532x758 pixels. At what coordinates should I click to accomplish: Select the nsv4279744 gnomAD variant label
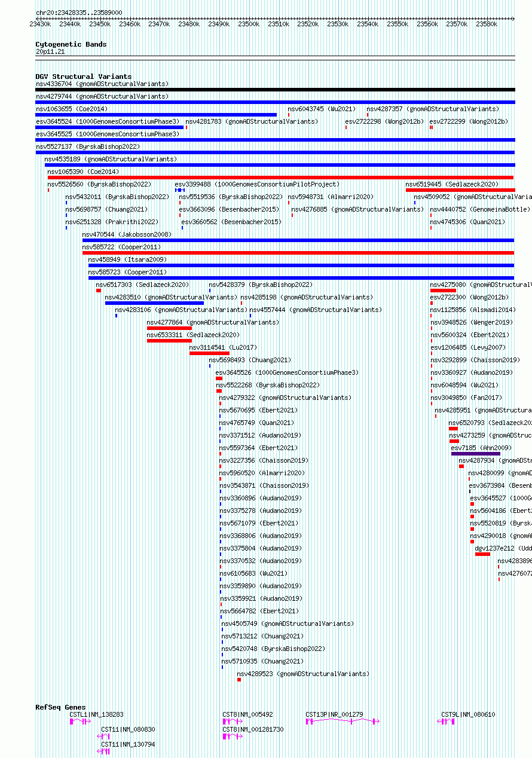click(102, 96)
